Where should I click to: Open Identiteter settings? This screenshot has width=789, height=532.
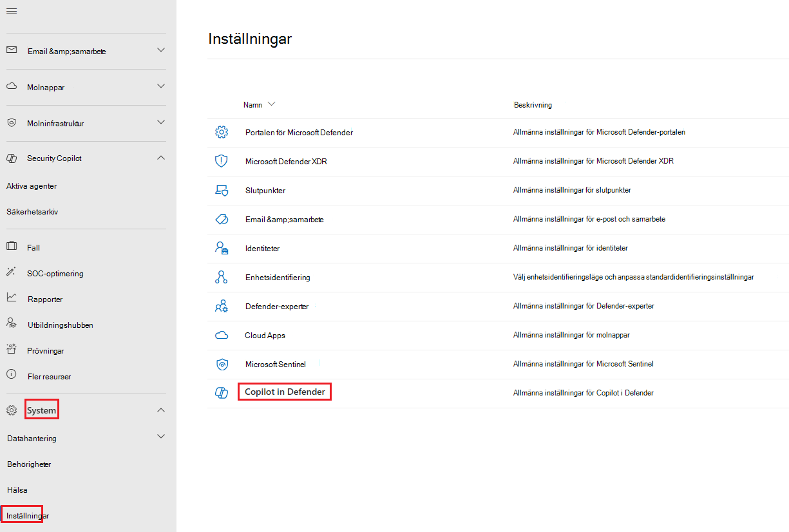click(262, 249)
